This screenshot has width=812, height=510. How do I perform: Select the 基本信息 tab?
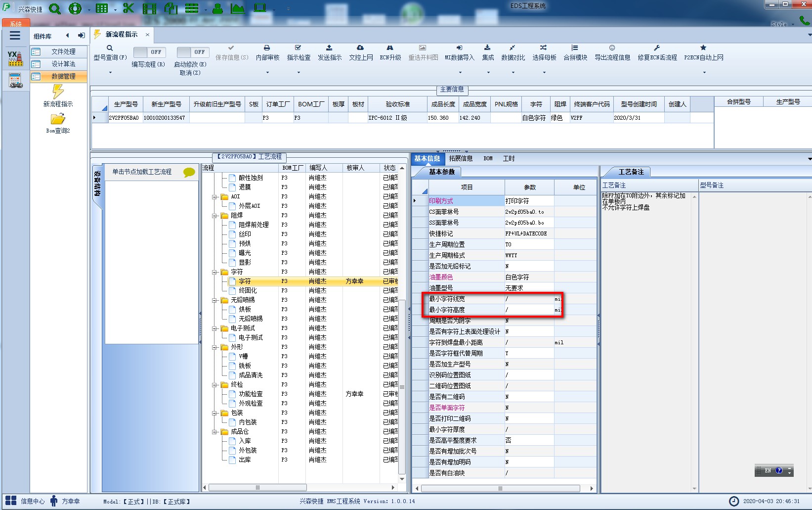pos(427,159)
